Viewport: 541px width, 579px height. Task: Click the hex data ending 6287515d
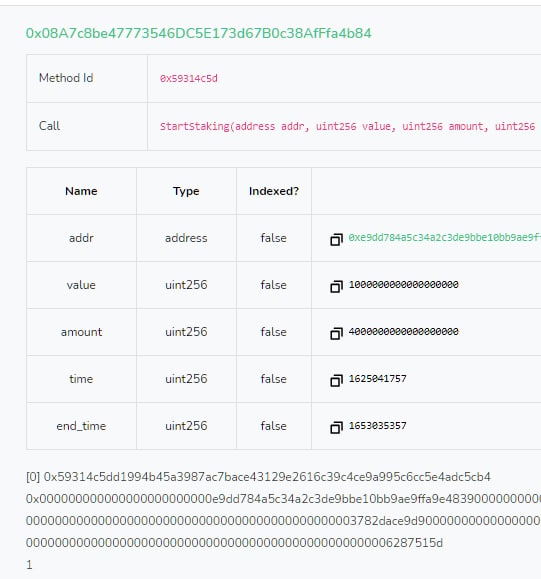coord(234,543)
